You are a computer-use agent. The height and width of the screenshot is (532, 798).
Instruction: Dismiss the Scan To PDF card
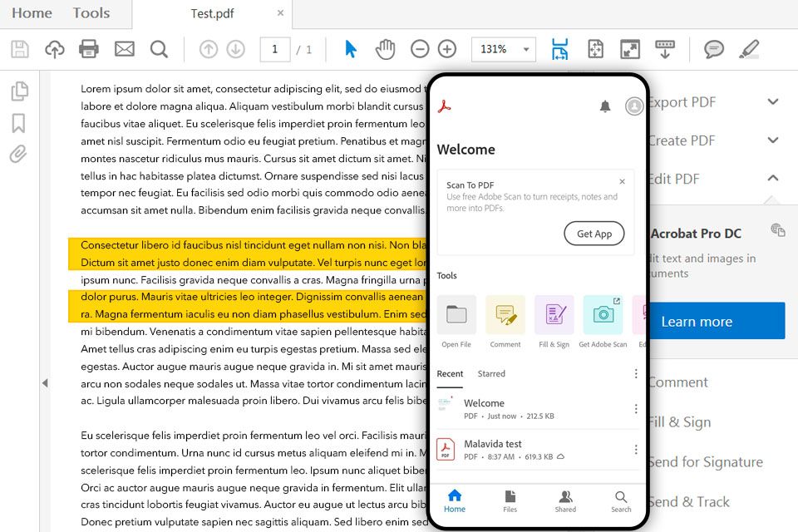(x=622, y=182)
